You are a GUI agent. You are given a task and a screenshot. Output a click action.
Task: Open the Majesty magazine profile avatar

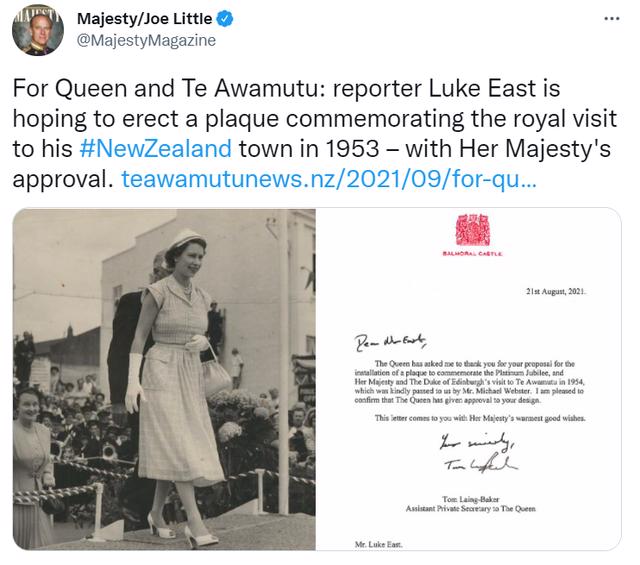pyautogui.click(x=38, y=30)
